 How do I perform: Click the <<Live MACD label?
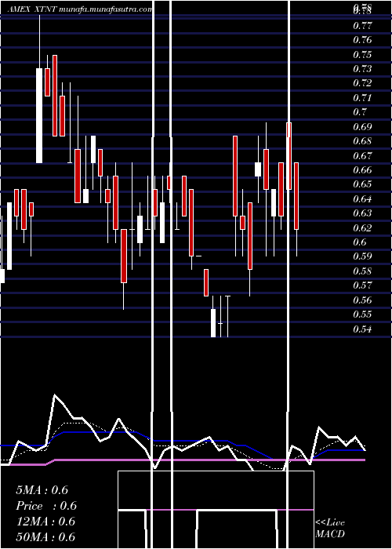pos(330,528)
